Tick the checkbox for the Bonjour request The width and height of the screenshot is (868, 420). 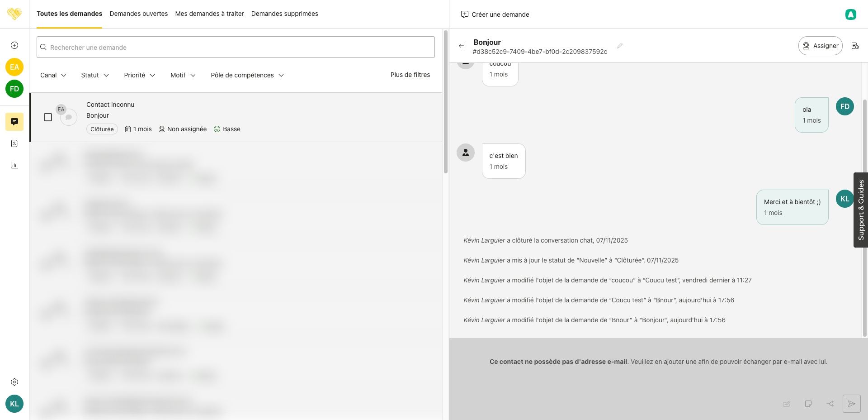pyautogui.click(x=48, y=117)
